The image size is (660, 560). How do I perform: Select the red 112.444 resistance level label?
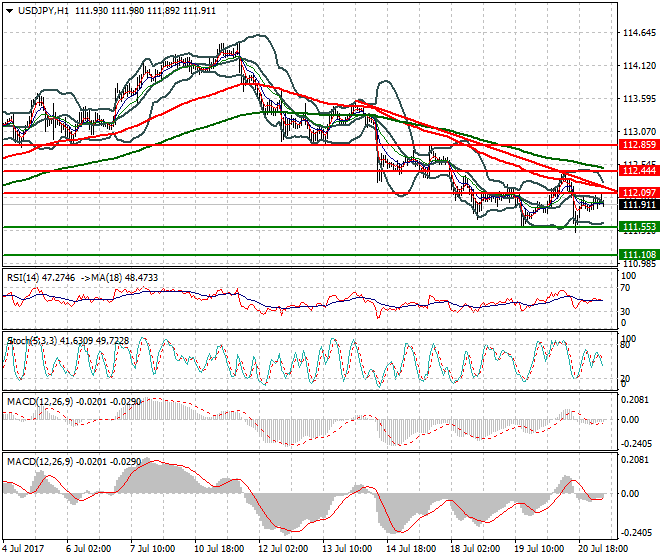(639, 171)
